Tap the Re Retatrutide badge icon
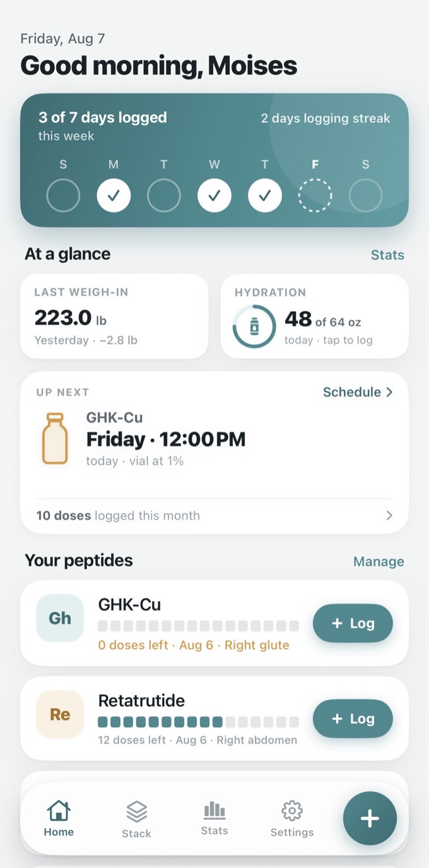Viewport: 429px width, 868px height. (60, 715)
